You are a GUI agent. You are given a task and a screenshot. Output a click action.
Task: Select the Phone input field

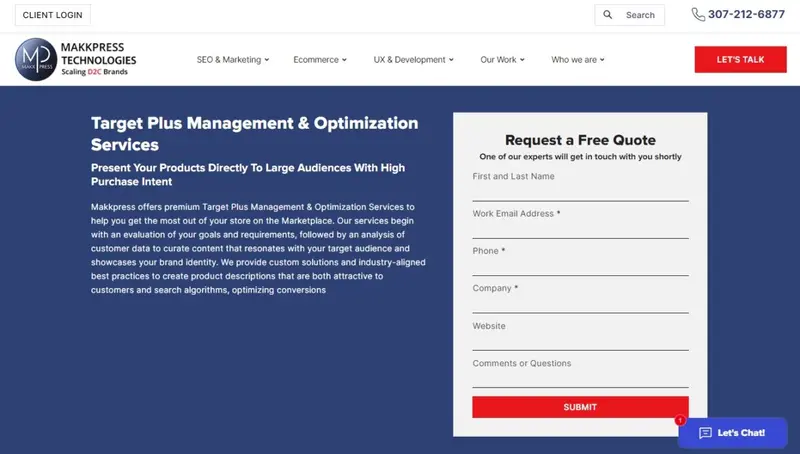[x=580, y=266]
